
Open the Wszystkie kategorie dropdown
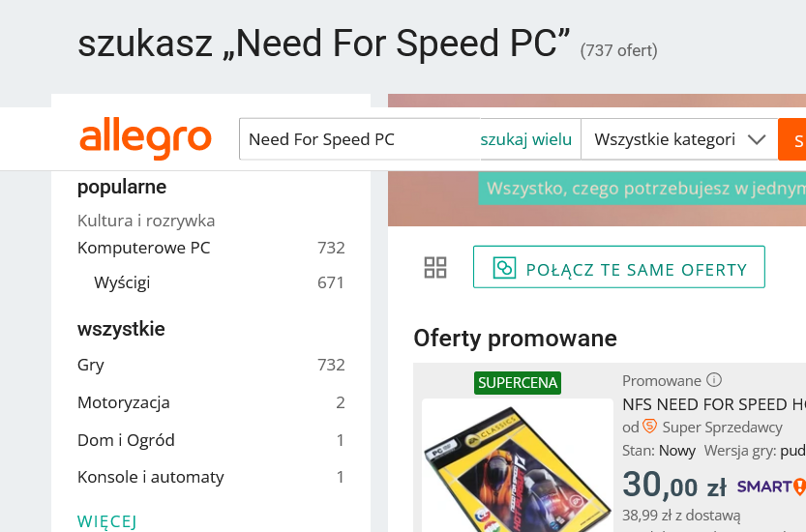(x=679, y=139)
